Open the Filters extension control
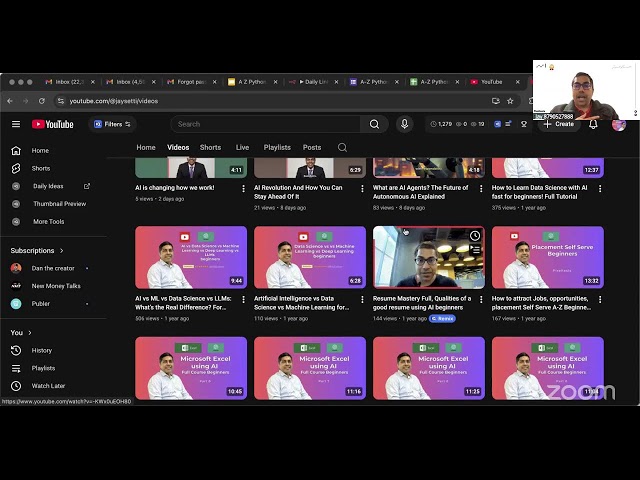 pyautogui.click(x=108, y=124)
